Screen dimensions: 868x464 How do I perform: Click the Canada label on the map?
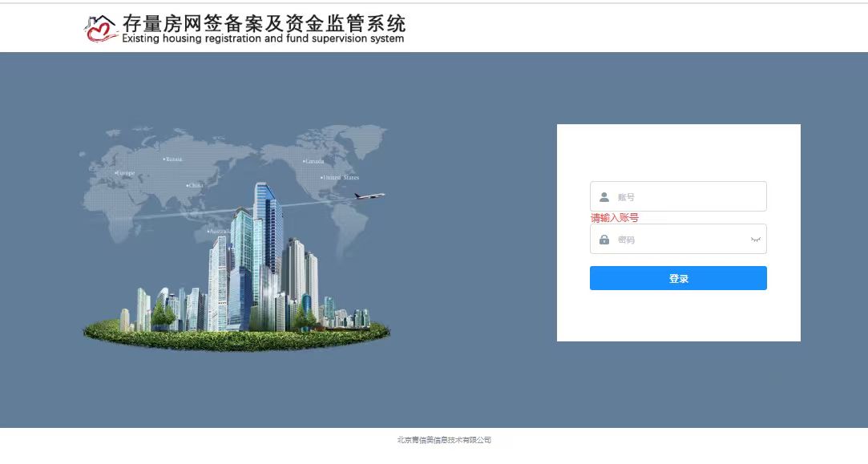314,161
